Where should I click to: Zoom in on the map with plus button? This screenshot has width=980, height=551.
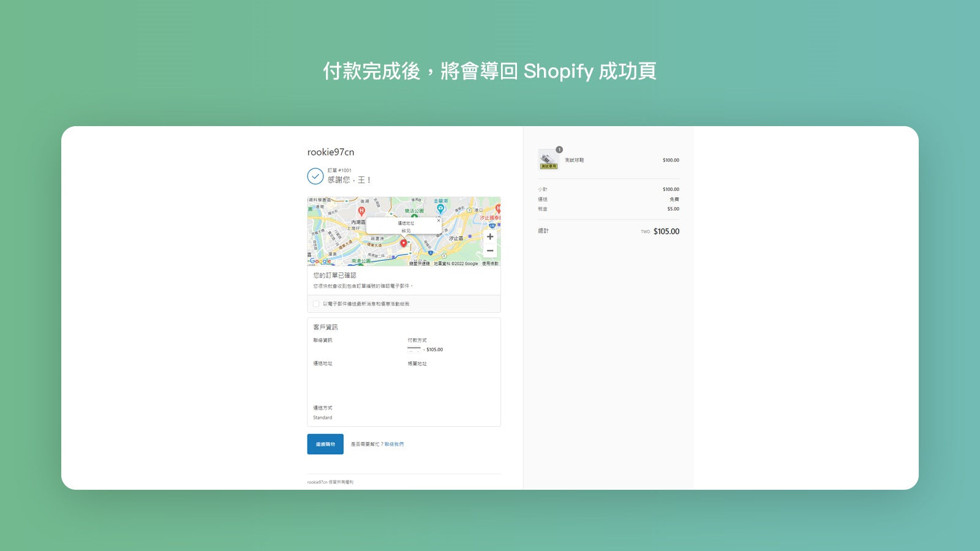(490, 237)
